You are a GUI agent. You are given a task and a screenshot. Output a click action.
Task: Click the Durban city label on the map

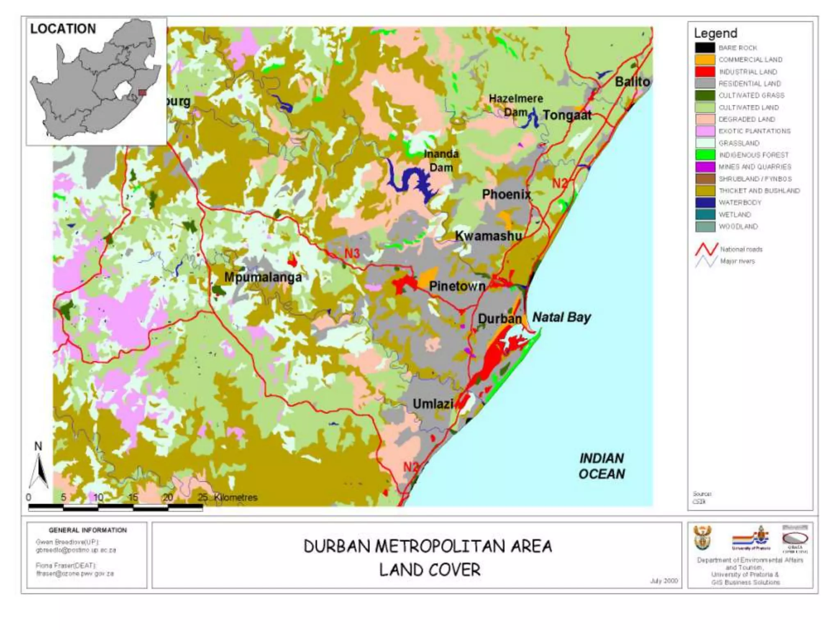pyautogui.click(x=500, y=319)
